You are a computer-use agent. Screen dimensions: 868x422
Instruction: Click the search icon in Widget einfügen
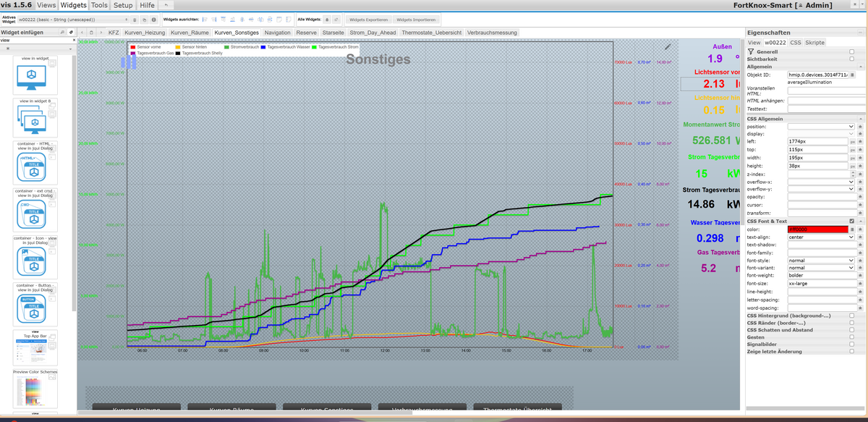pyautogui.click(x=62, y=33)
